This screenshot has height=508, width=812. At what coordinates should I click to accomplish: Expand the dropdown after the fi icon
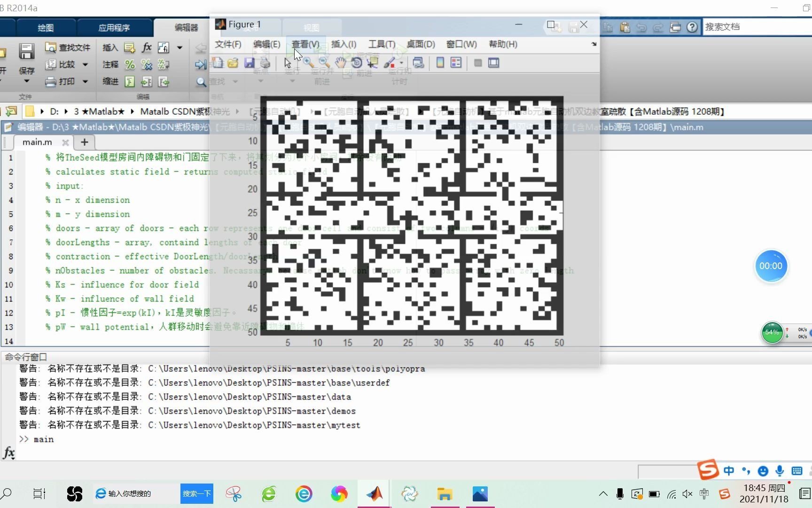[x=180, y=48]
